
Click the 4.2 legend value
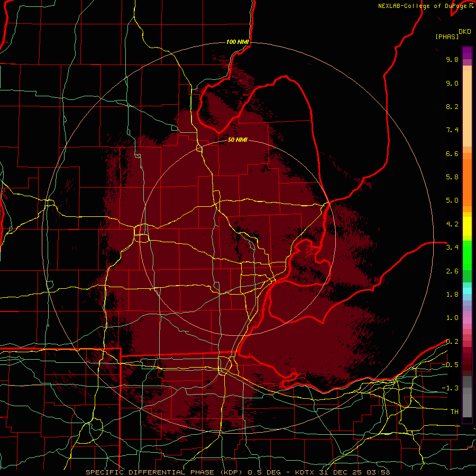click(x=452, y=224)
